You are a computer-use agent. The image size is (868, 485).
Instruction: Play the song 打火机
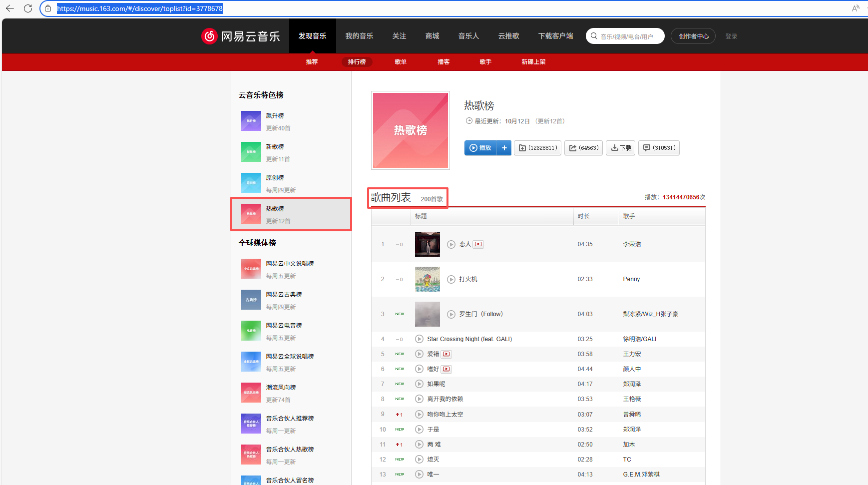click(x=451, y=279)
